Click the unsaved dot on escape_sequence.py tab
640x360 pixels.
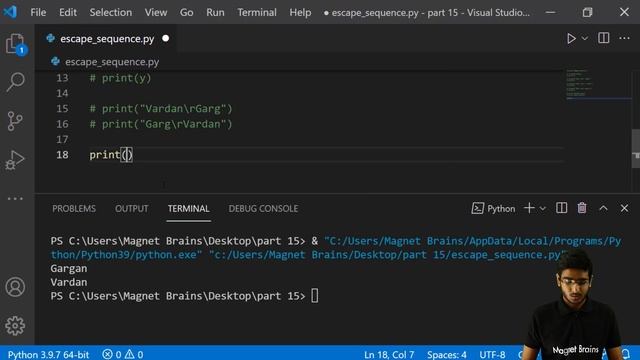click(165, 38)
